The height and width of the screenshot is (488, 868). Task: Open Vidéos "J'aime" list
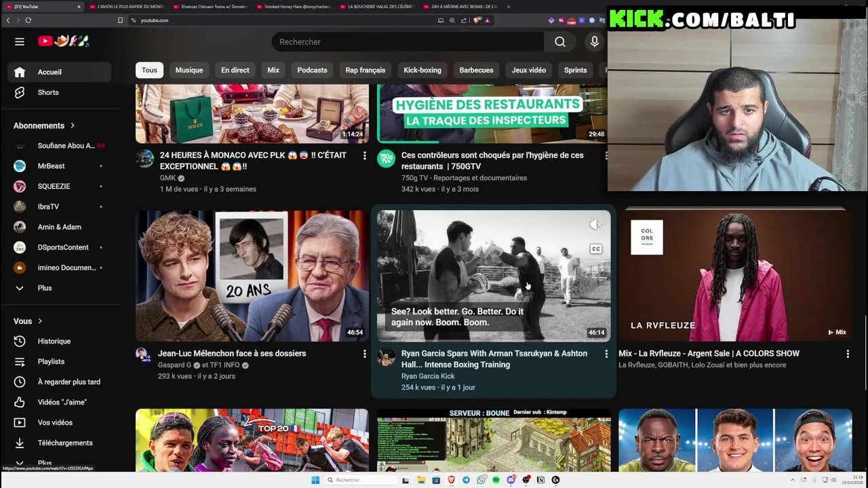[x=60, y=402]
